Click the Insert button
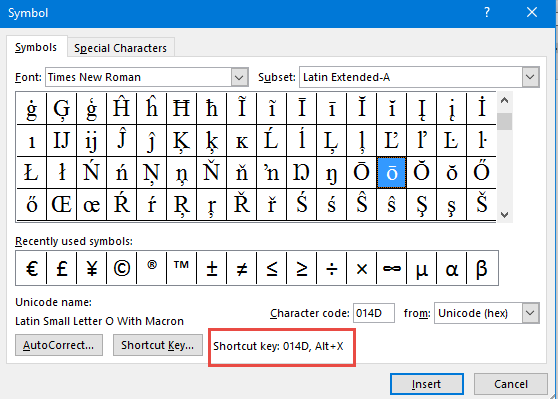Viewport: 558px width, 399px height. [426, 384]
